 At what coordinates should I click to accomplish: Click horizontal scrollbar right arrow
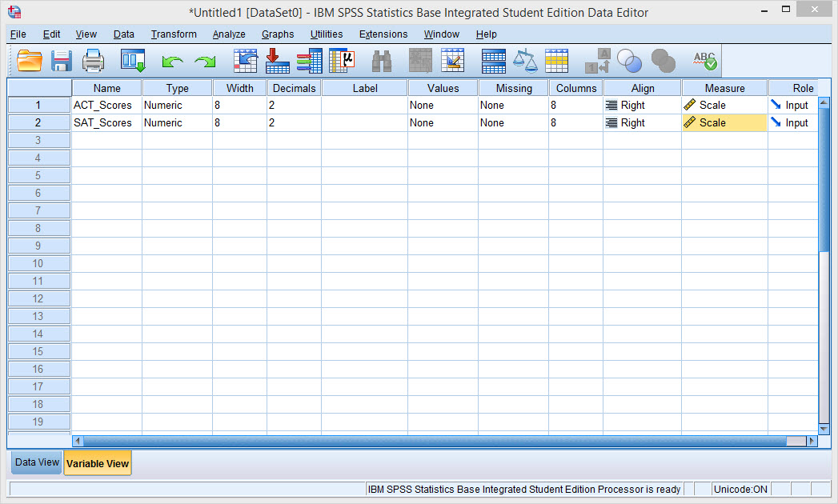pos(812,441)
